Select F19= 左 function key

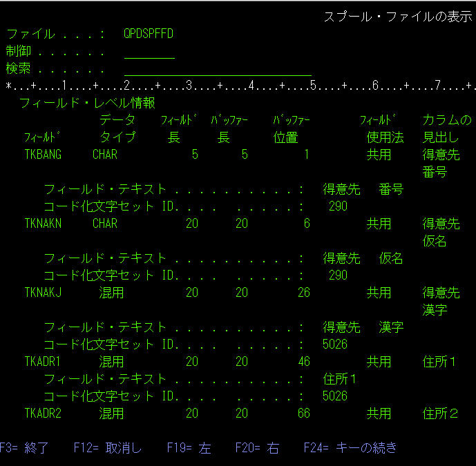(189, 448)
